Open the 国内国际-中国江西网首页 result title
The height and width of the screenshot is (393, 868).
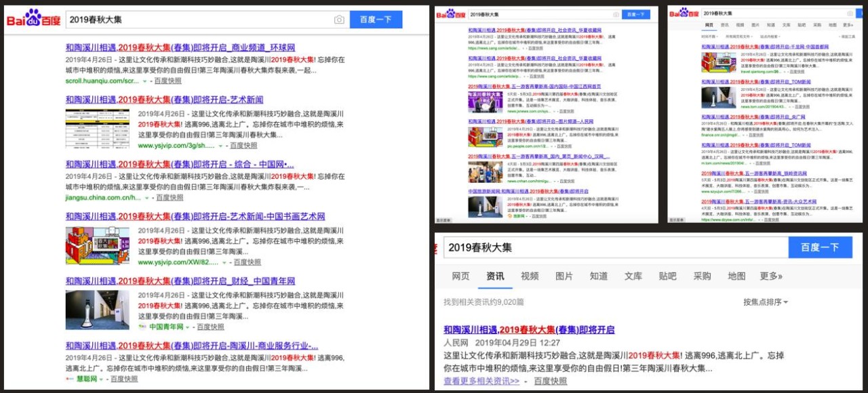point(535,87)
